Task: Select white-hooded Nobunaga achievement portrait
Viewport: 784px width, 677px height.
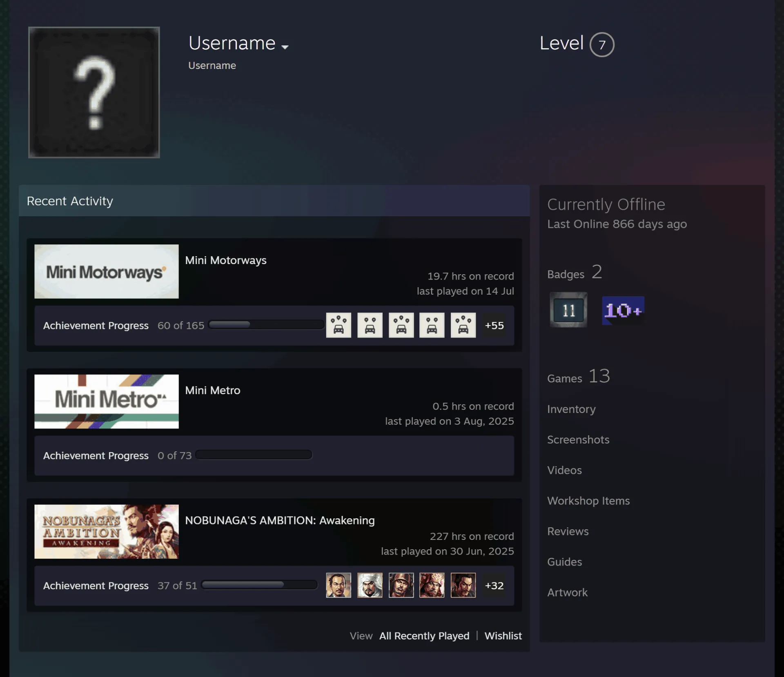Action: point(370,585)
